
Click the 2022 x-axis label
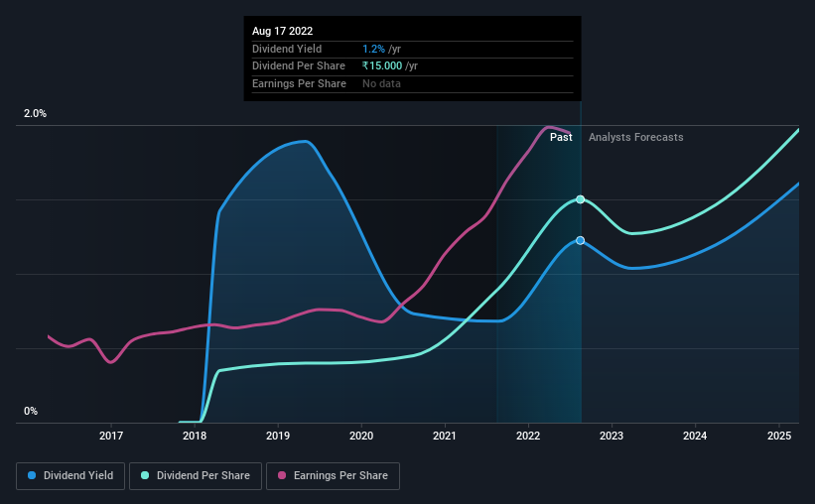[528, 436]
